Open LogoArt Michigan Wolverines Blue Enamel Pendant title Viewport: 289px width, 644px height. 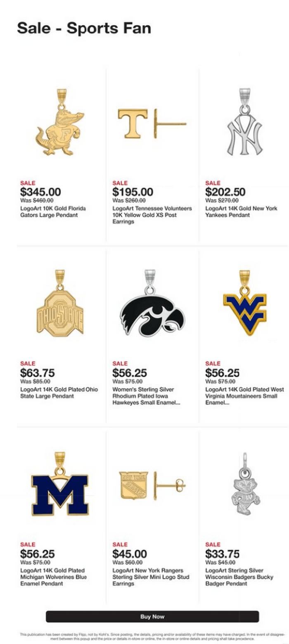(x=53, y=577)
